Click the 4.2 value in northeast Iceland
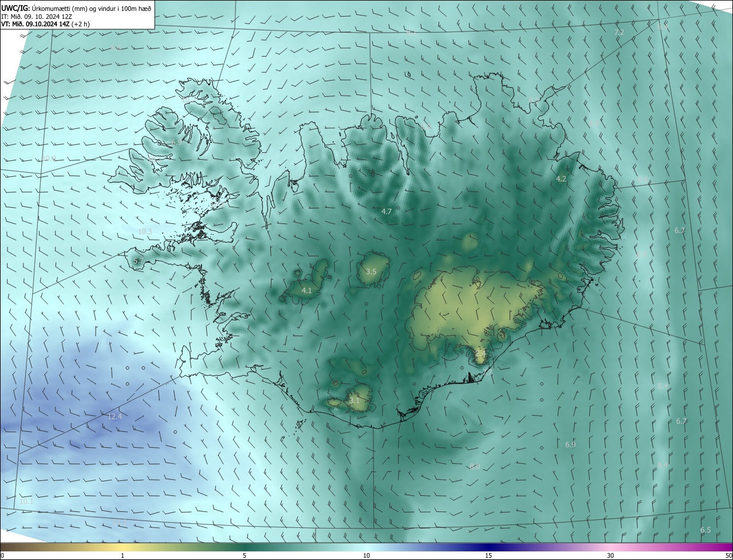This screenshot has height=560, width=733. (561, 179)
